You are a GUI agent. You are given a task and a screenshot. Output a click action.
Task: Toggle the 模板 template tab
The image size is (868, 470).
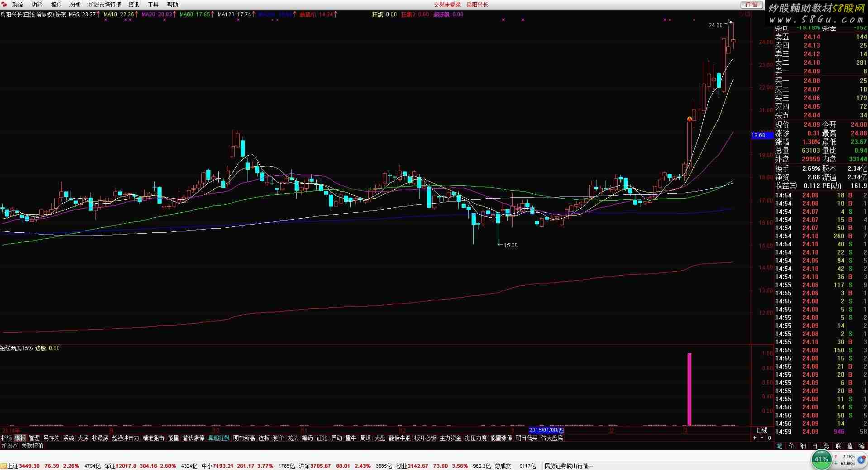[20, 438]
